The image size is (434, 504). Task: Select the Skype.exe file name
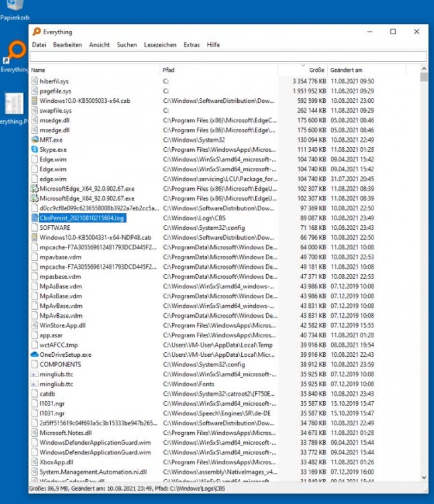53,149
